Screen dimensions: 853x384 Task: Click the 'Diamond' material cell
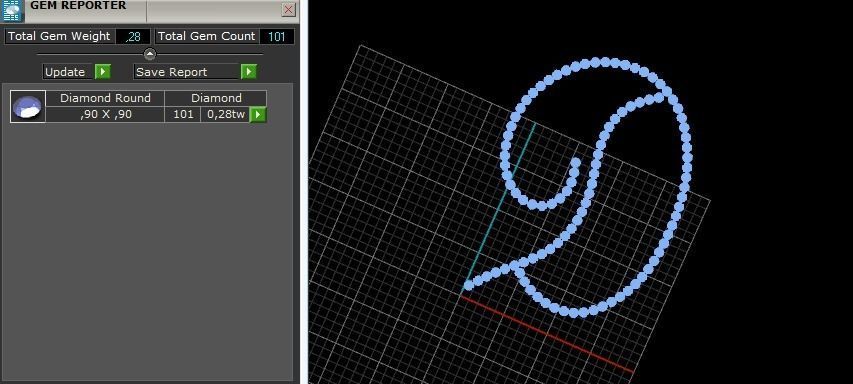click(x=216, y=98)
